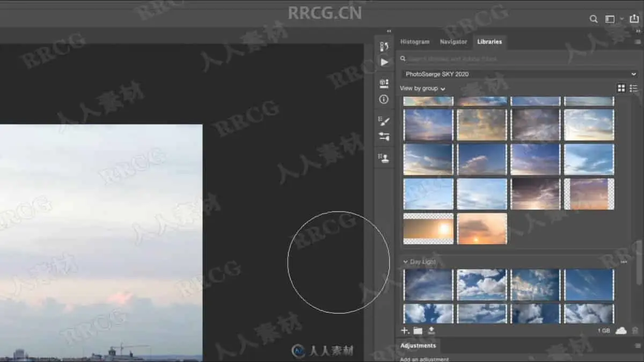Open the Clone Source stamp icon
This screenshot has height=362, width=644.
384,158
